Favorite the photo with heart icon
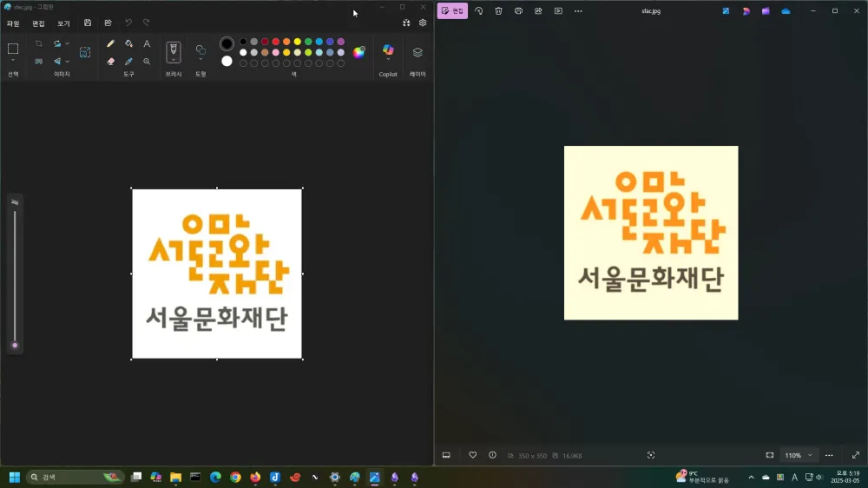Viewport: 868px width, 488px height. point(473,455)
